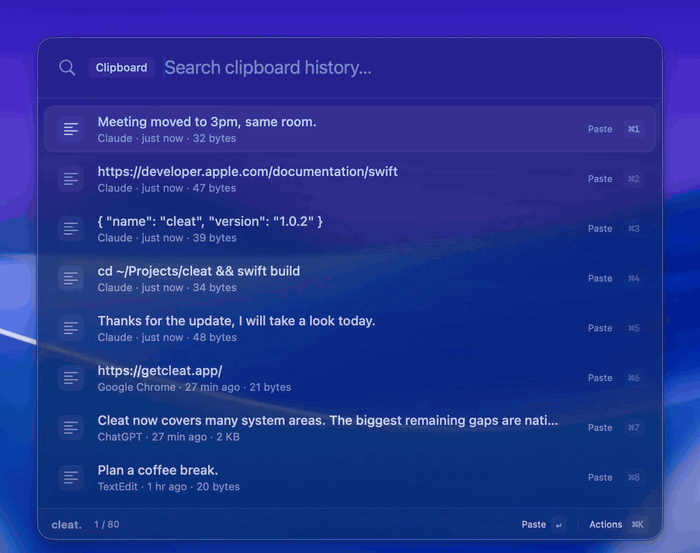
Task: Click text icon for getcleat.app entry
Action: [x=71, y=378]
